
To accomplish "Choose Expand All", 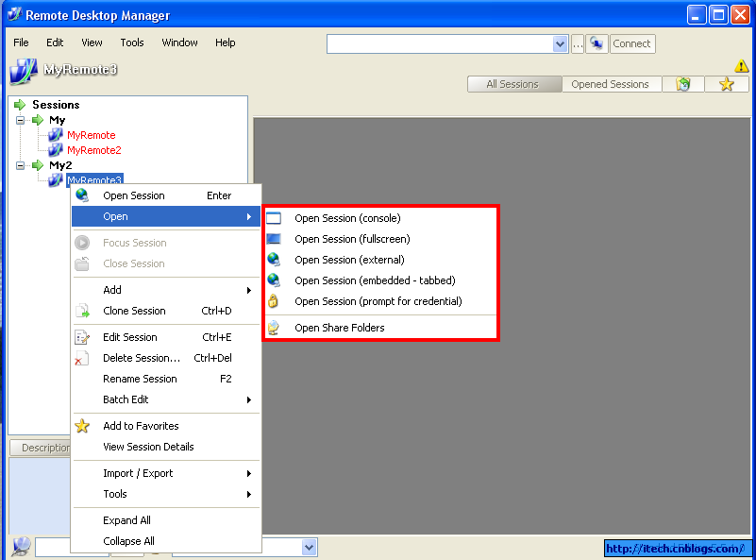I will (x=166, y=520).
